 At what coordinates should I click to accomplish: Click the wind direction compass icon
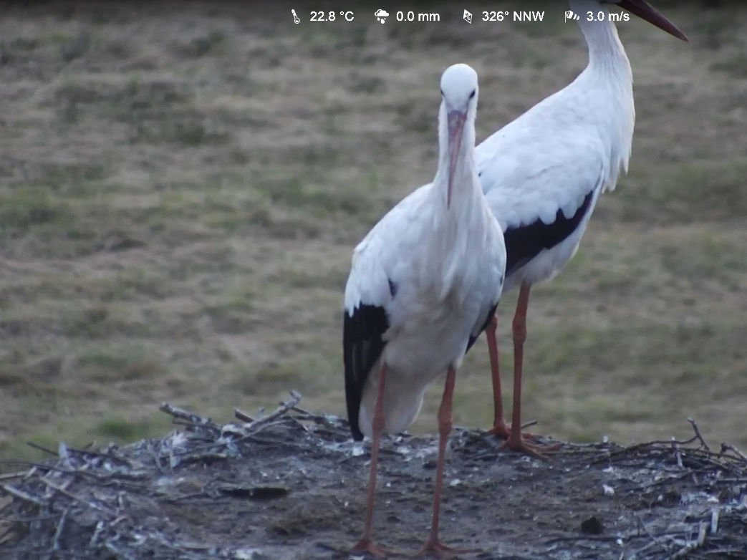point(468,16)
